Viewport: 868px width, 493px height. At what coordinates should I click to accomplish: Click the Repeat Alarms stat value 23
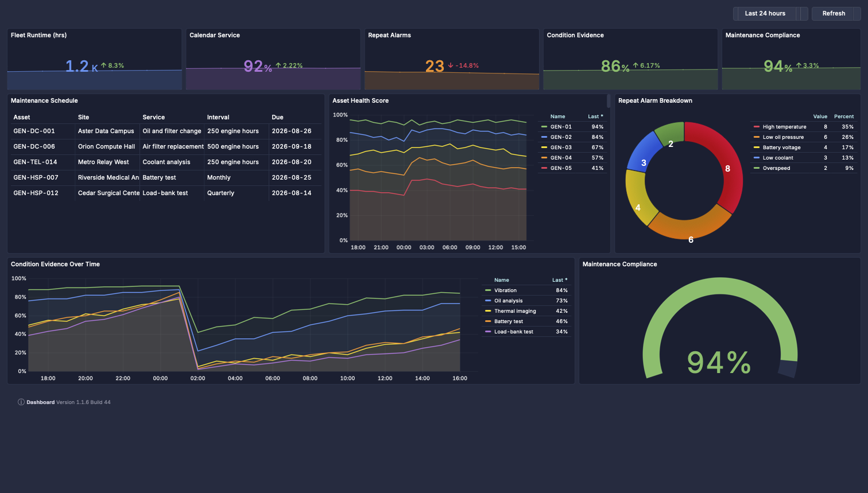point(435,67)
